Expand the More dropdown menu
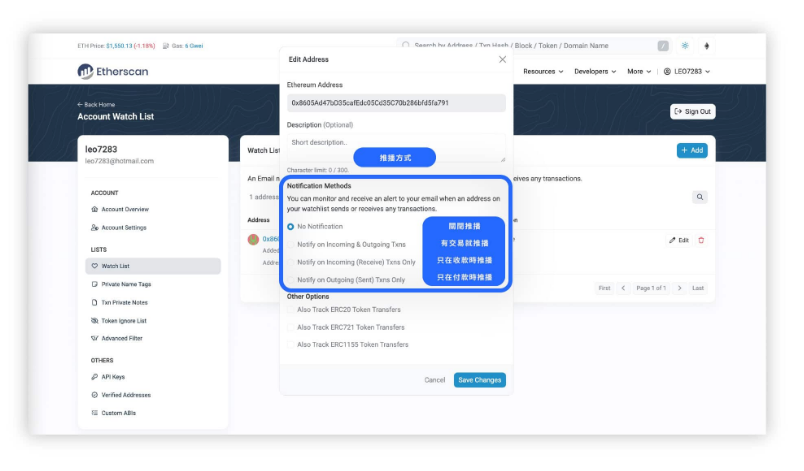804x471 pixels. click(x=639, y=71)
